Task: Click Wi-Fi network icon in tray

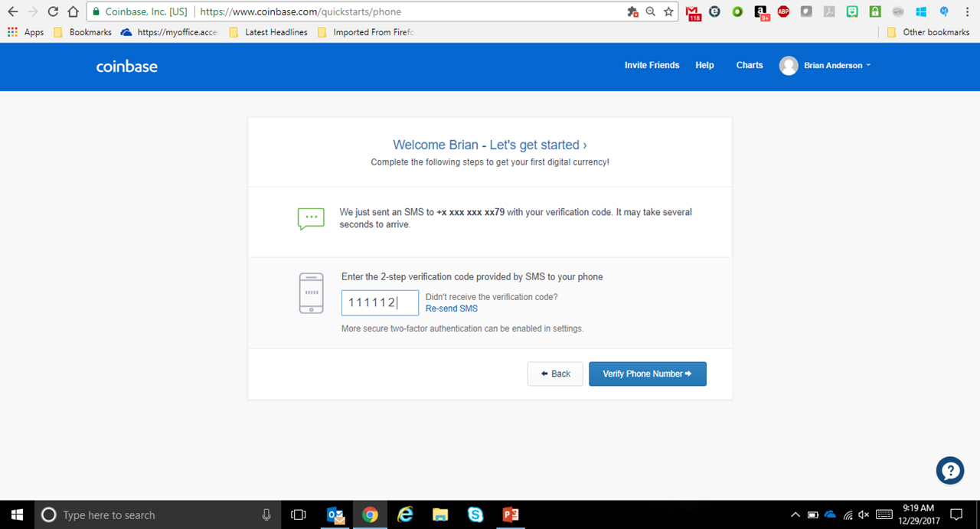Action: click(x=848, y=514)
